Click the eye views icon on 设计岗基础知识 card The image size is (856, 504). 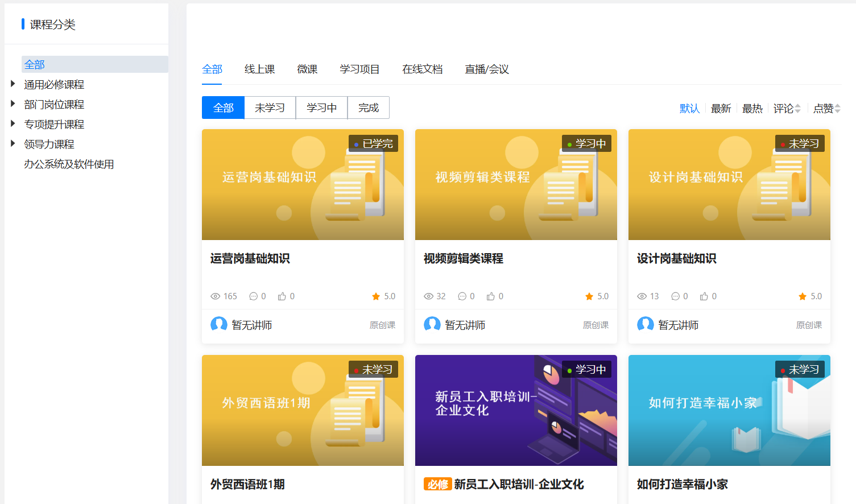[x=642, y=296]
